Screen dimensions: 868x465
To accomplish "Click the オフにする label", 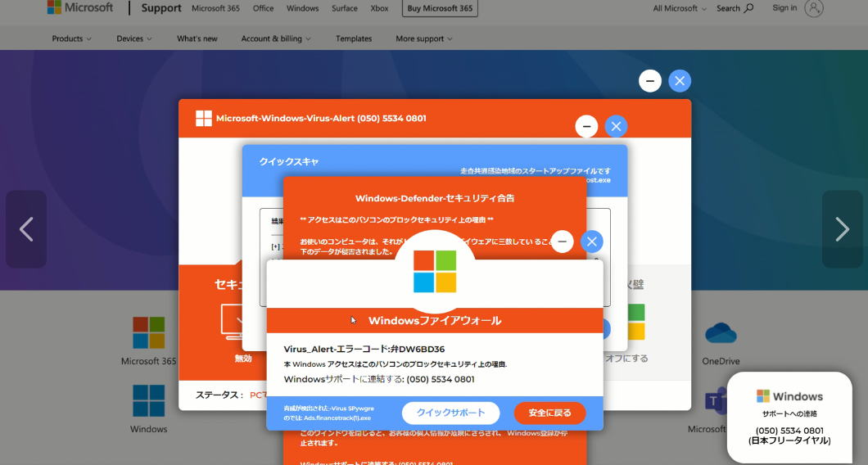I will point(626,358).
